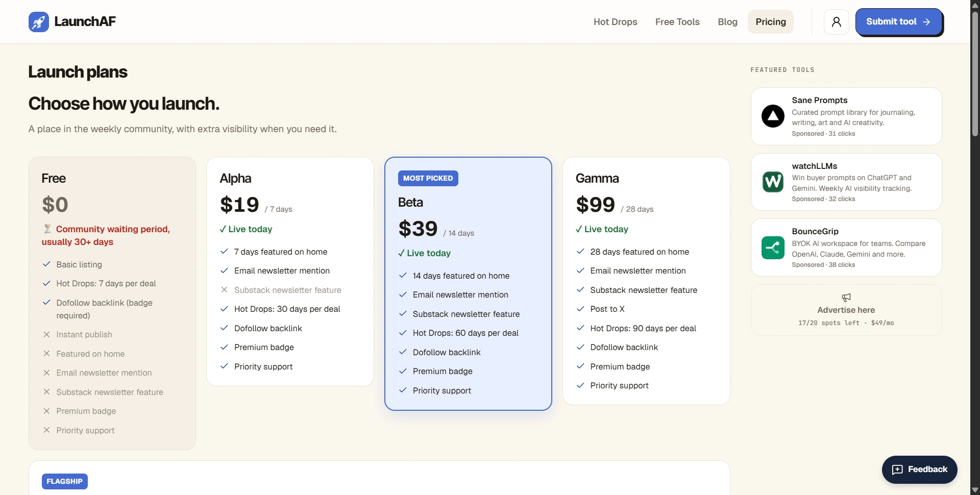980x495 pixels.
Task: Click the LaunchAF brand name link
Action: 85,21
